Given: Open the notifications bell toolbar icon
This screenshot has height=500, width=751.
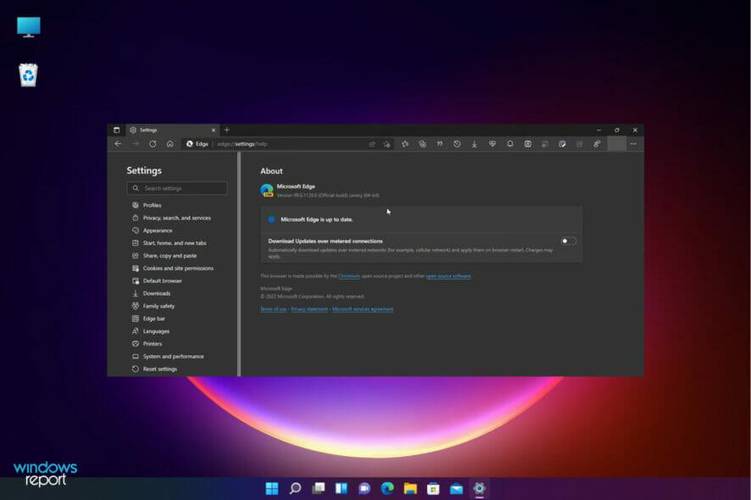Looking at the screenshot, I should click(x=510, y=144).
